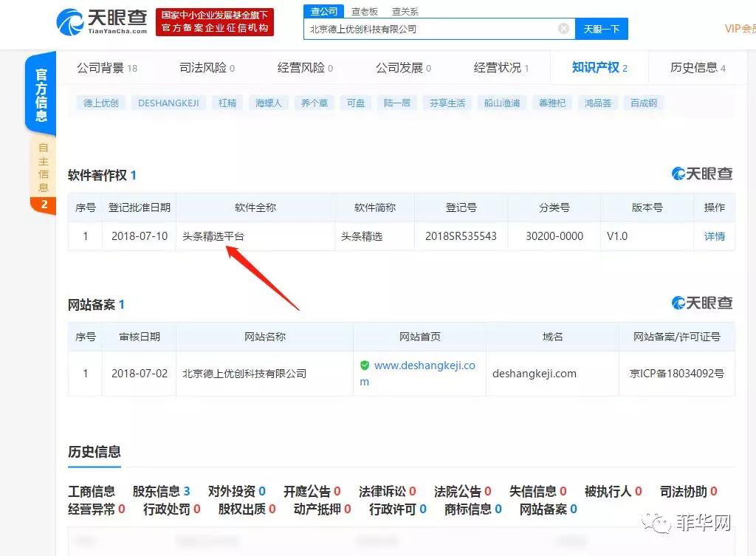Click the 百成钢 trademark tag
This screenshot has height=556, width=756.
644,103
